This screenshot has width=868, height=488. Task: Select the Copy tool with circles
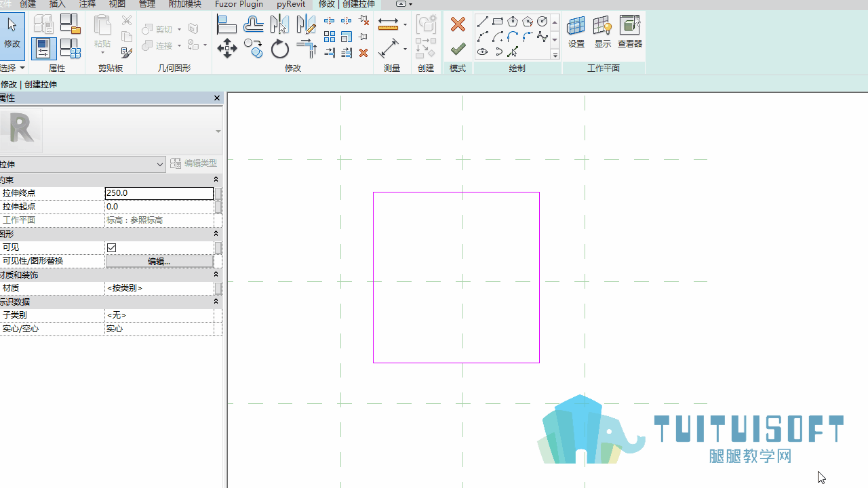[x=254, y=49]
